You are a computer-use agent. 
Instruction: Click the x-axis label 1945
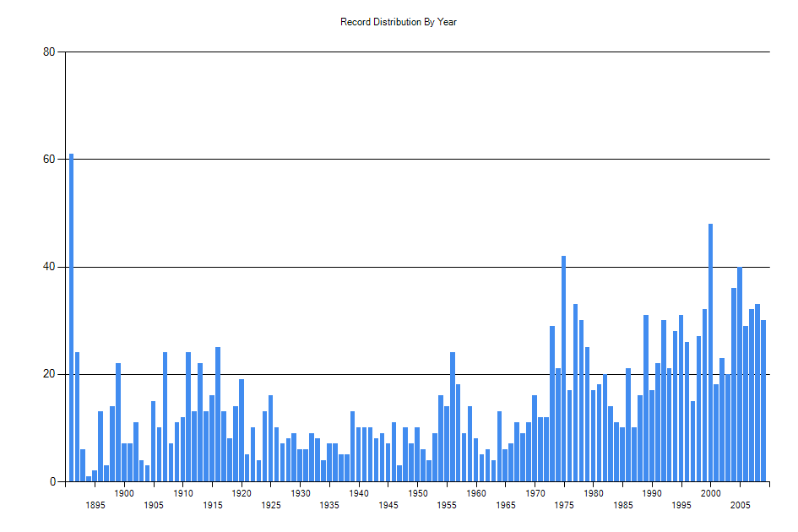click(x=388, y=505)
